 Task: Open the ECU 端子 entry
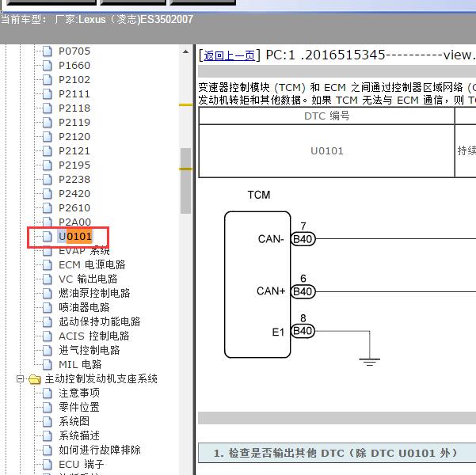82,465
